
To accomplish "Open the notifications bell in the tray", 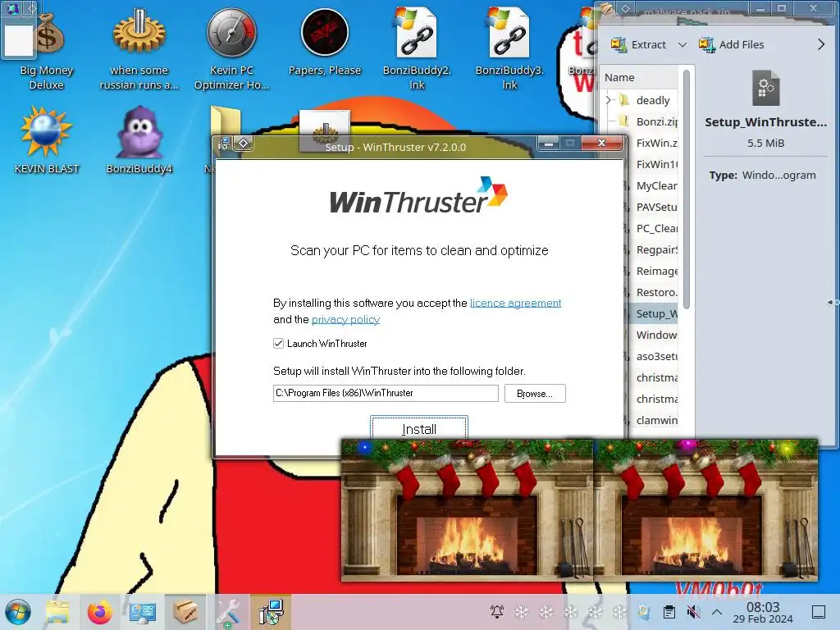I will point(497,611).
